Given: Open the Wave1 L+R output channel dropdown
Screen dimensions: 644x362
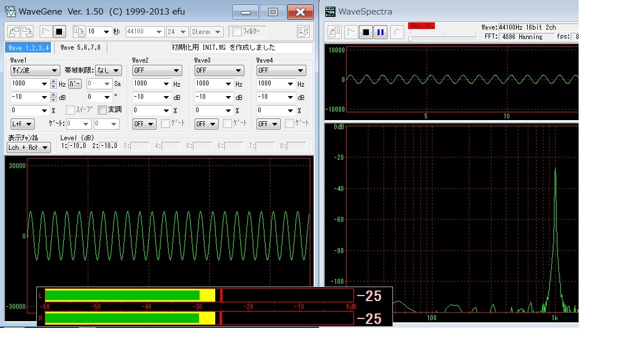Looking at the screenshot, I should (x=22, y=124).
